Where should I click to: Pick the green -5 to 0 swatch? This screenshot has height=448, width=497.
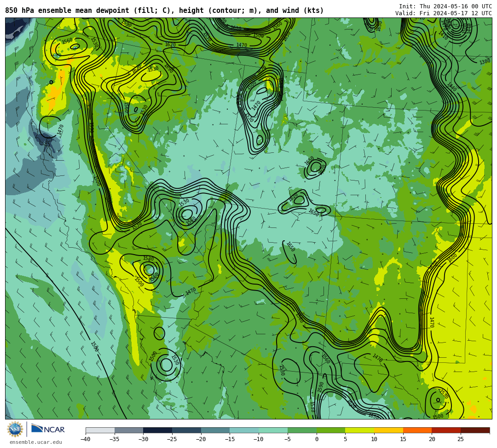click(302, 430)
